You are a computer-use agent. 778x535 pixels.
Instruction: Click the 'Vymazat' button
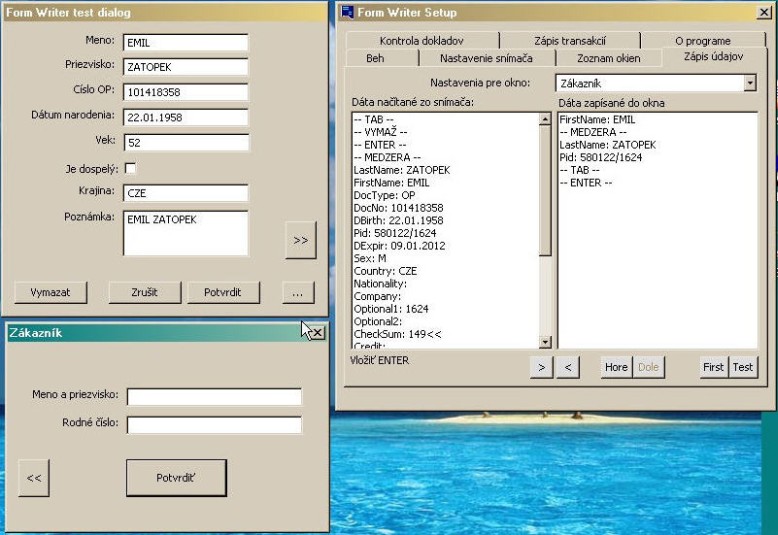[x=50, y=293]
